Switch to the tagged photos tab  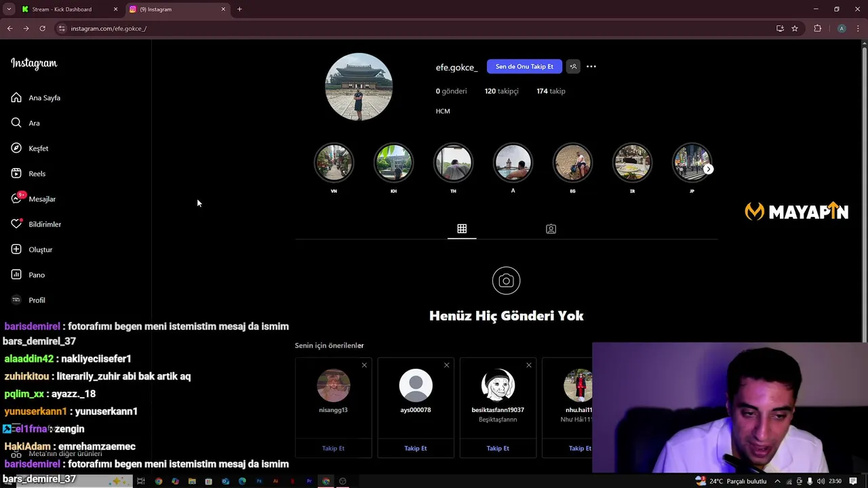coord(551,229)
